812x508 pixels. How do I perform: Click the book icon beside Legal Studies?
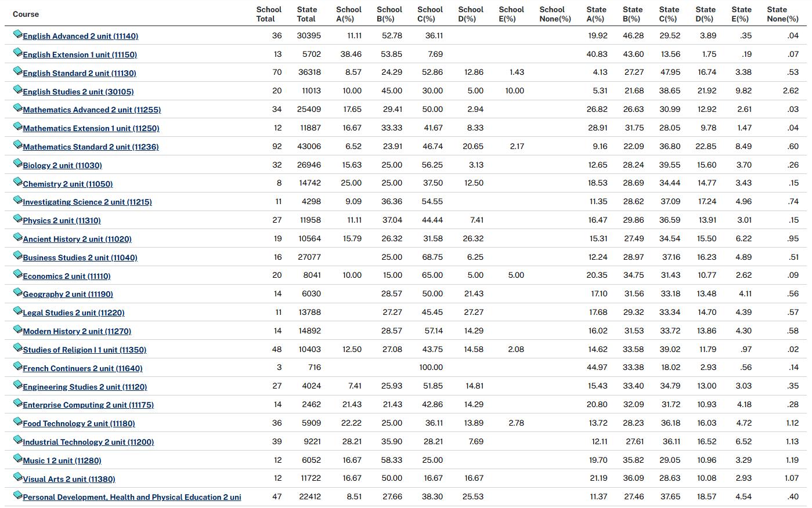coord(17,311)
